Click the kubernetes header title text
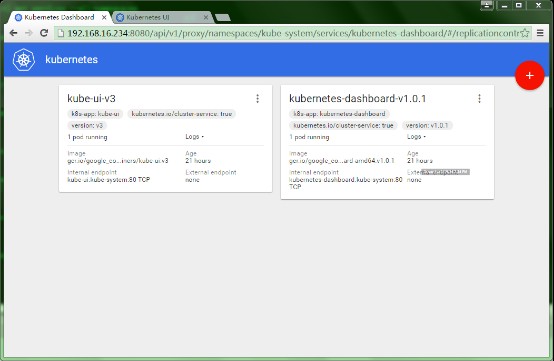The height and width of the screenshot is (361, 554). pos(71,59)
